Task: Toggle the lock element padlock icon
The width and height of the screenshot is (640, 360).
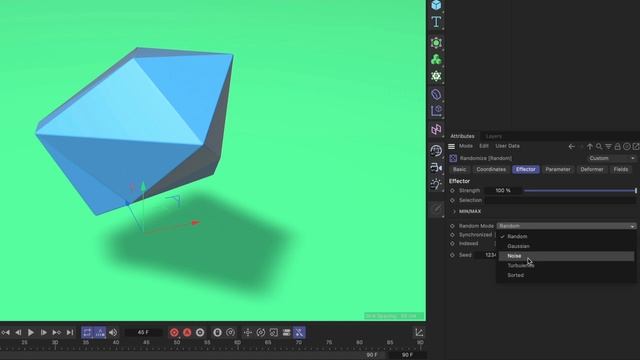Action: click(x=618, y=147)
